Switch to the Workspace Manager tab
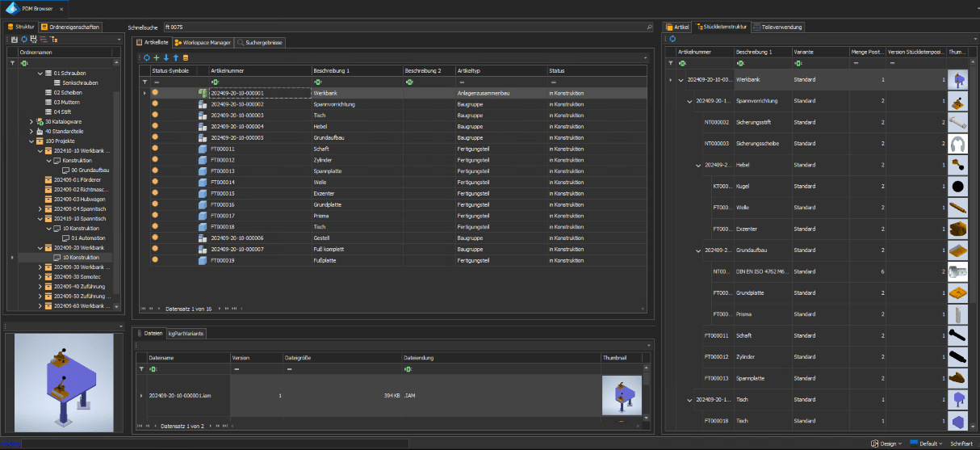The image size is (980, 450). coord(202,43)
